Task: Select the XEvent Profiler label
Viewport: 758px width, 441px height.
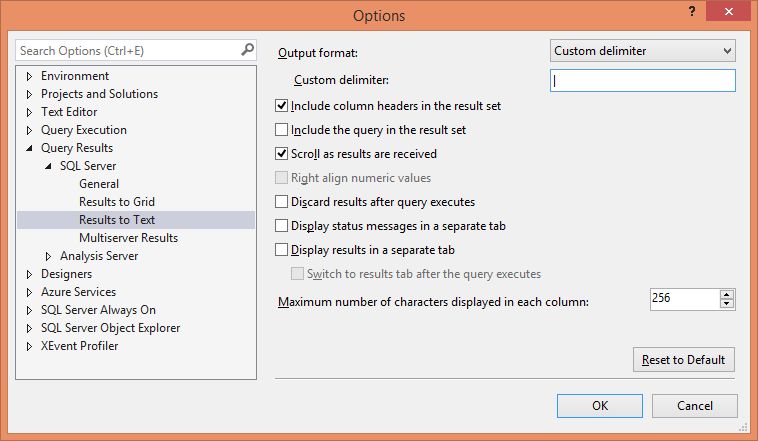Action: click(79, 346)
